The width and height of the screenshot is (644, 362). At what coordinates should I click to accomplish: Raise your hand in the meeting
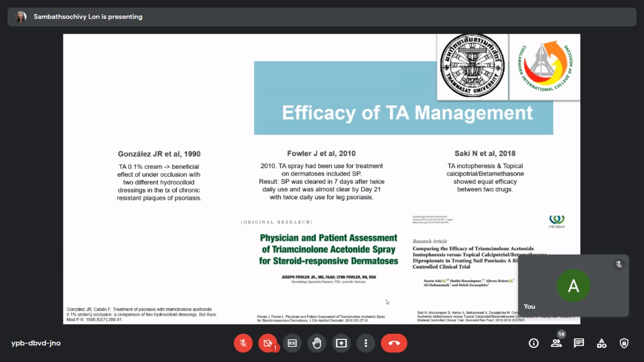point(317,343)
